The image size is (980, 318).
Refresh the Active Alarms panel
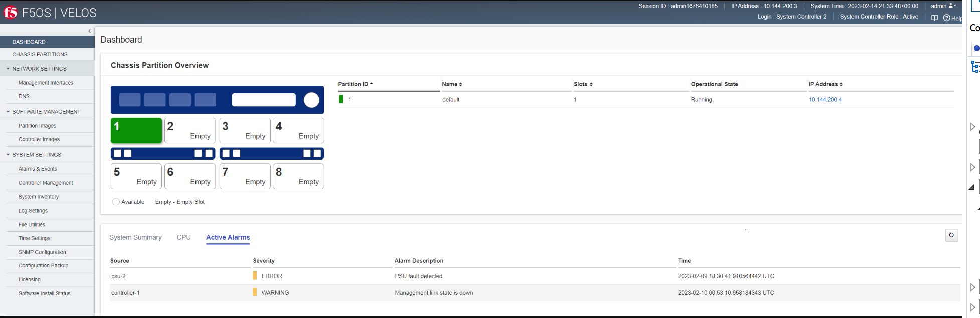click(951, 235)
